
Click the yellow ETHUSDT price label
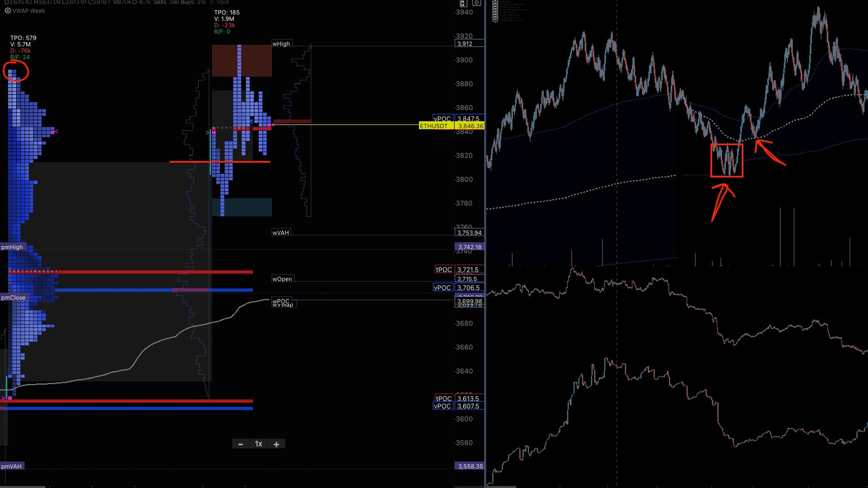436,126
